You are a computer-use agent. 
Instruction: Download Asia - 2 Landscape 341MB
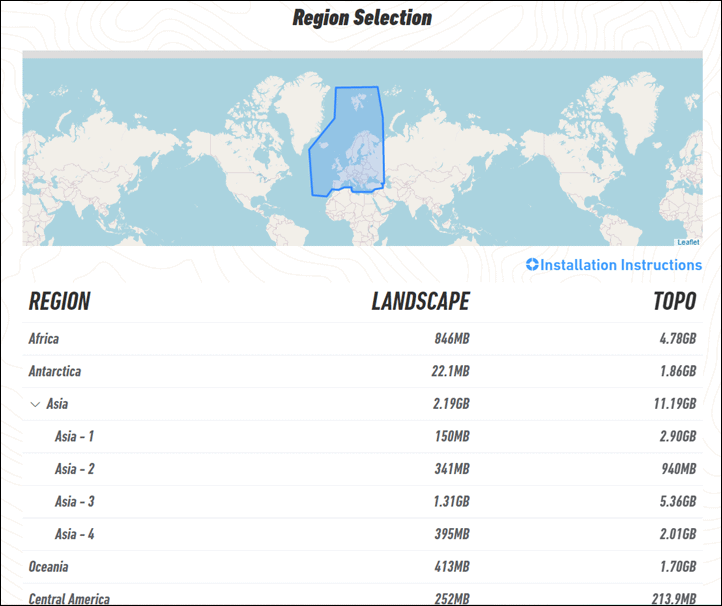[x=452, y=469]
